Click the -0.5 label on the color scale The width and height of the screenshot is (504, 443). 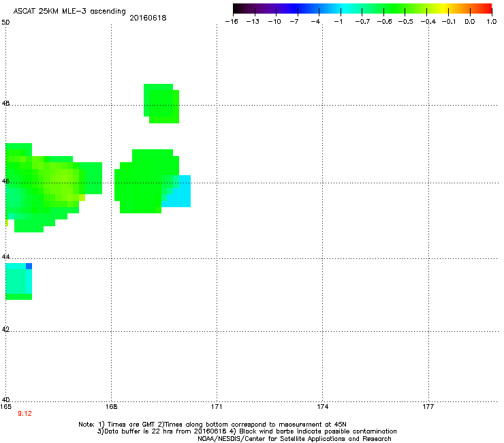(406, 22)
